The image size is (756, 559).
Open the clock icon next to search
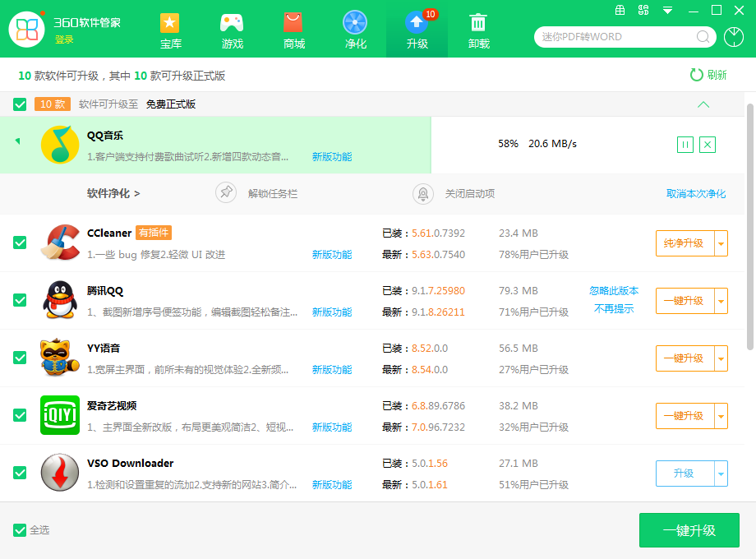pos(733,37)
